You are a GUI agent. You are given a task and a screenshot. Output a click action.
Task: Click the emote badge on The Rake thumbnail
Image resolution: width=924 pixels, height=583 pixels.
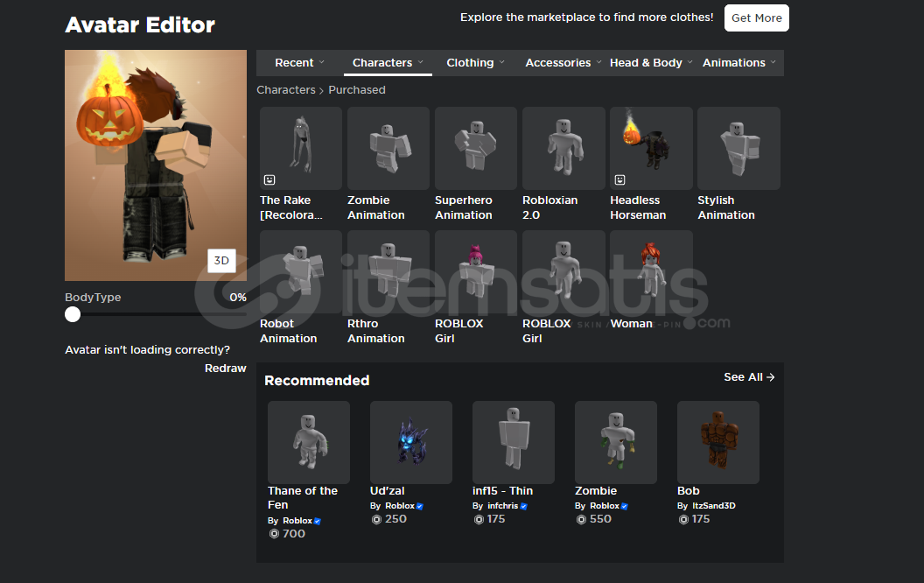(x=269, y=179)
